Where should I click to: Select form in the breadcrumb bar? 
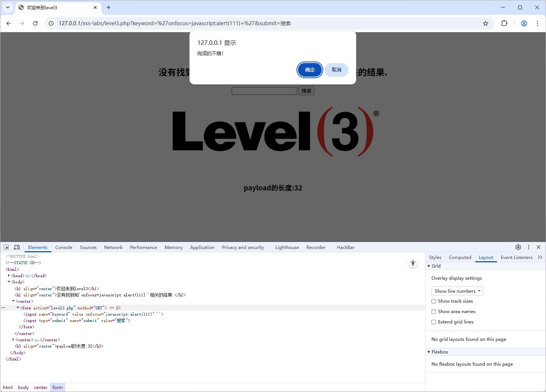(57, 387)
